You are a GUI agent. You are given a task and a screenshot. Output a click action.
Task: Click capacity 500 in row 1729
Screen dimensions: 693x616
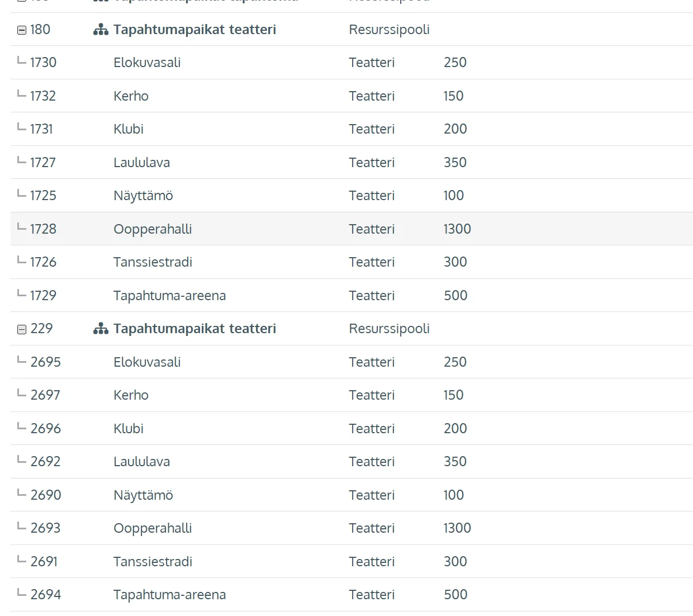tap(455, 296)
